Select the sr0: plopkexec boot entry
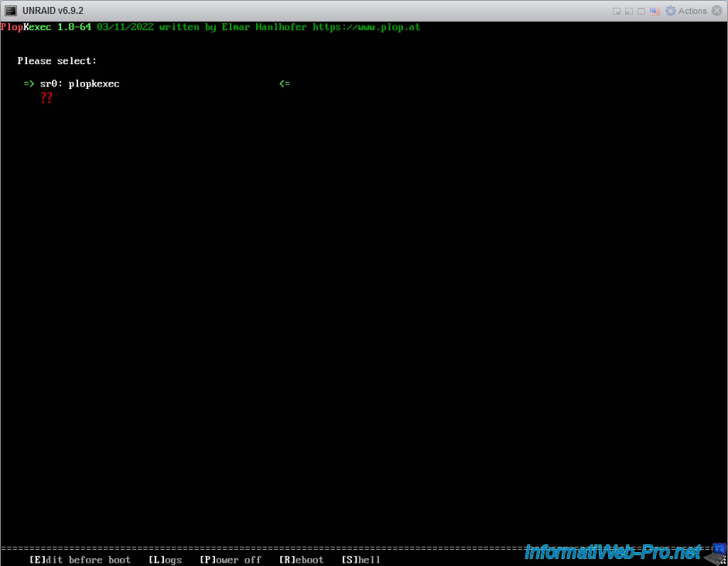The height and width of the screenshot is (566, 728). (80, 84)
